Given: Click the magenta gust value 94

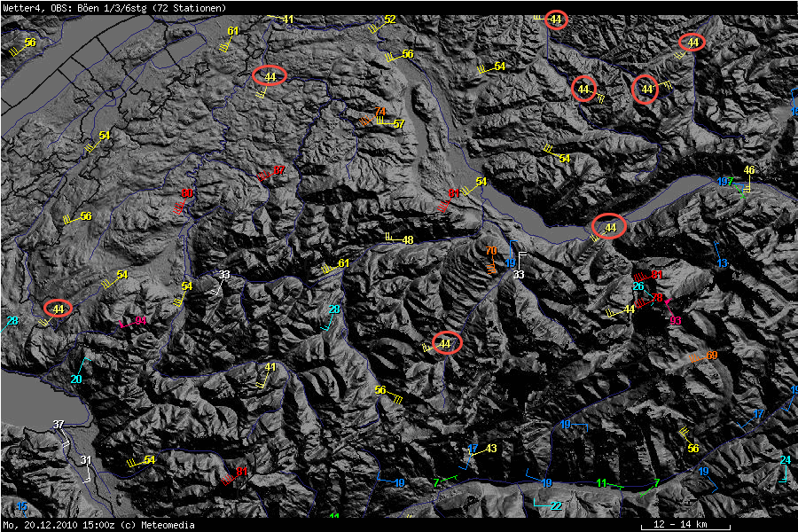Looking at the screenshot, I should [141, 321].
